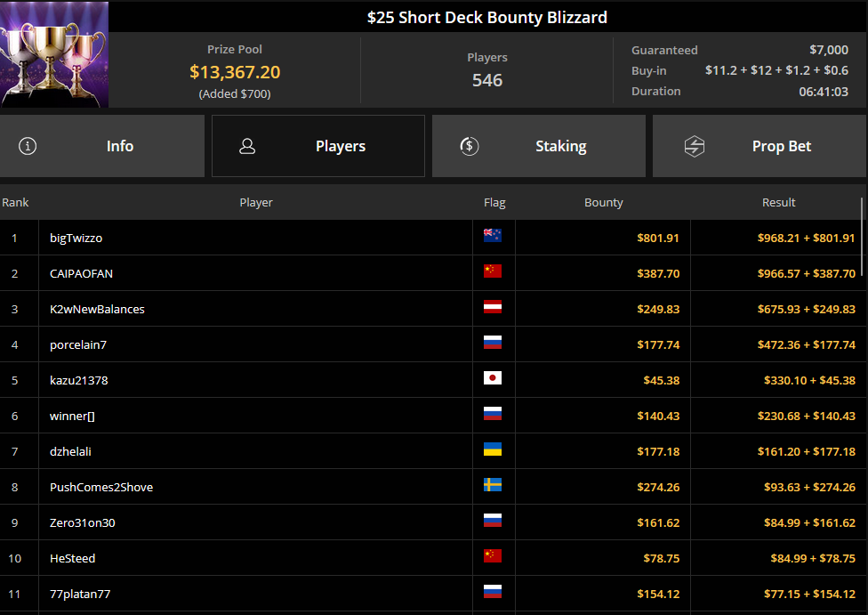This screenshot has width=868, height=615.
Task: Click the $387.70 bounty value
Action: coord(657,274)
